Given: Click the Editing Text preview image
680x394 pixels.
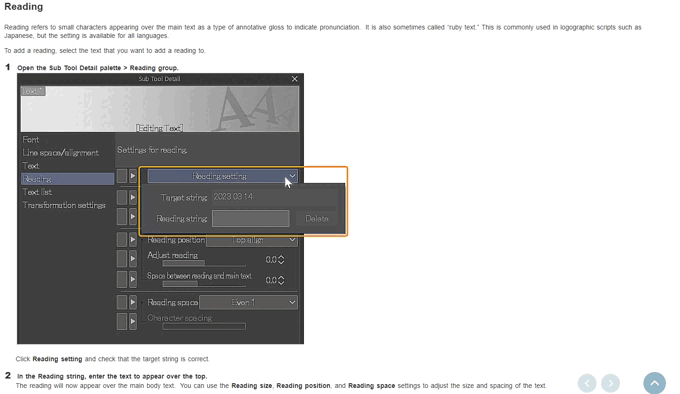Looking at the screenshot, I should pyautogui.click(x=160, y=109).
